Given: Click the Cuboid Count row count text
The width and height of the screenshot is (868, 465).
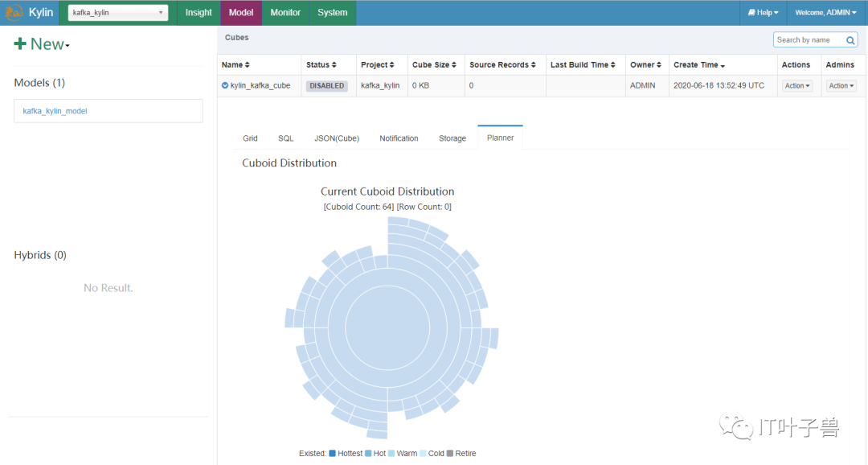Looking at the screenshot, I should click(387, 207).
